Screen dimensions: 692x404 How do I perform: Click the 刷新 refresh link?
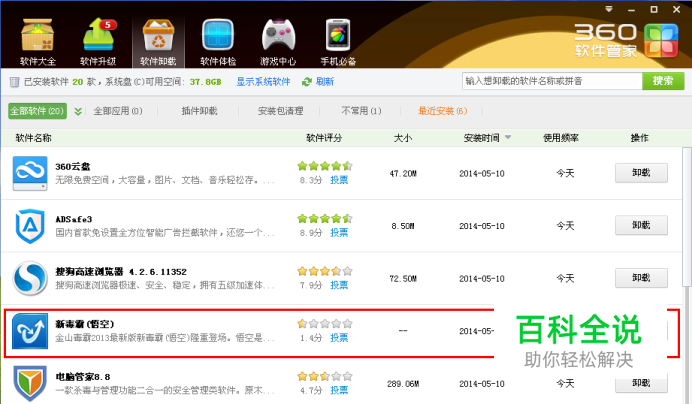point(325,82)
